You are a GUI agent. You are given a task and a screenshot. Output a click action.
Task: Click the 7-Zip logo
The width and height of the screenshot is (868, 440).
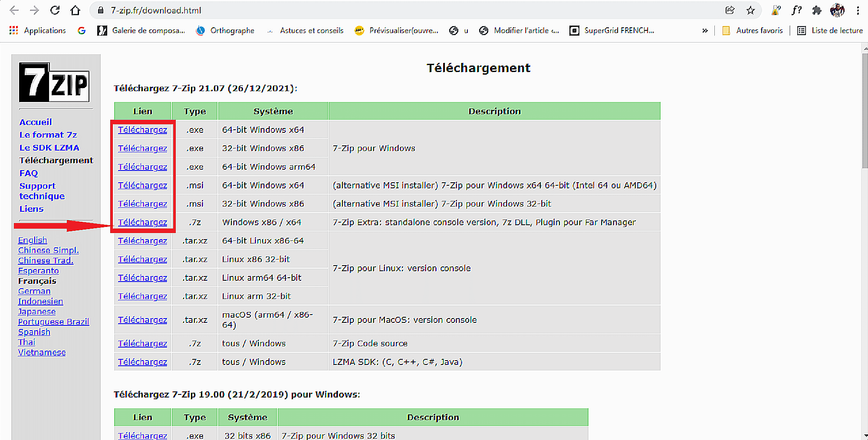click(x=54, y=82)
